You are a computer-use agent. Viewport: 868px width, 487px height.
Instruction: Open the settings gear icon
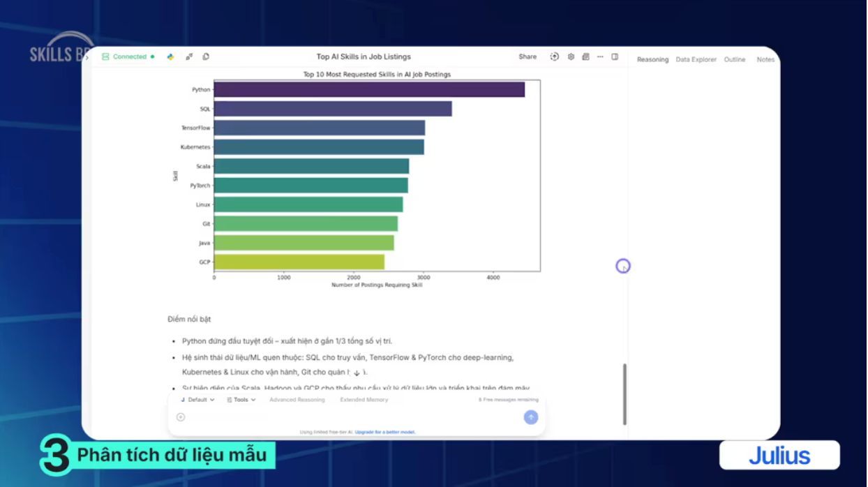pos(571,57)
